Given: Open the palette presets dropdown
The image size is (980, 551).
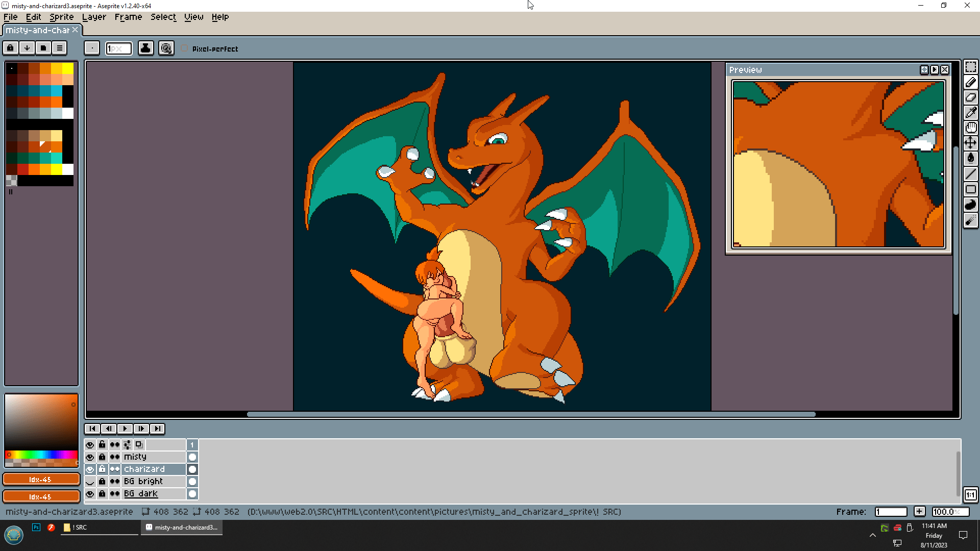Looking at the screenshot, I should (43, 48).
